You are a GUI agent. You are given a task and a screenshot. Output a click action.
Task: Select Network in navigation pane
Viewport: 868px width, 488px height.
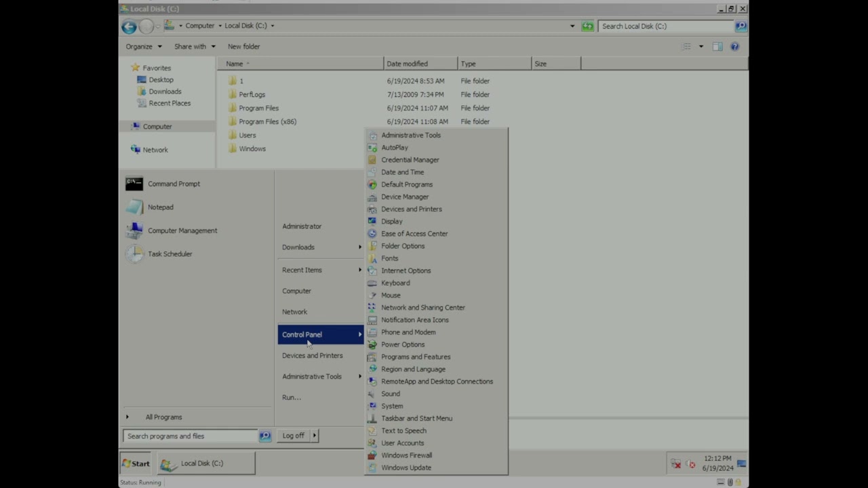coord(155,150)
